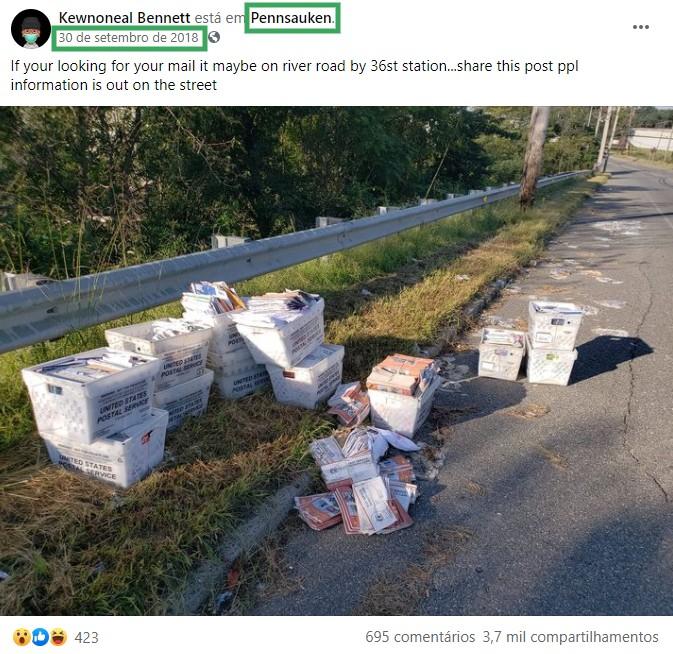Click the Haha laughing reaction emoji
Viewport: 673px width, 654px height.
(59, 637)
